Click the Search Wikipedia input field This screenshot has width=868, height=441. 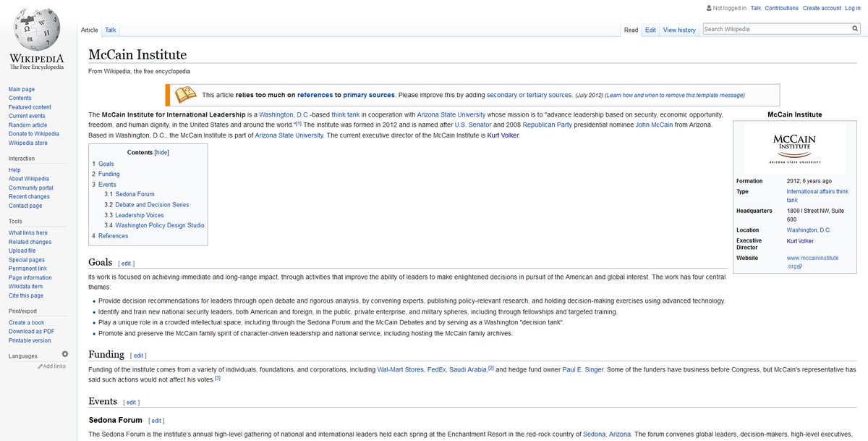point(775,29)
